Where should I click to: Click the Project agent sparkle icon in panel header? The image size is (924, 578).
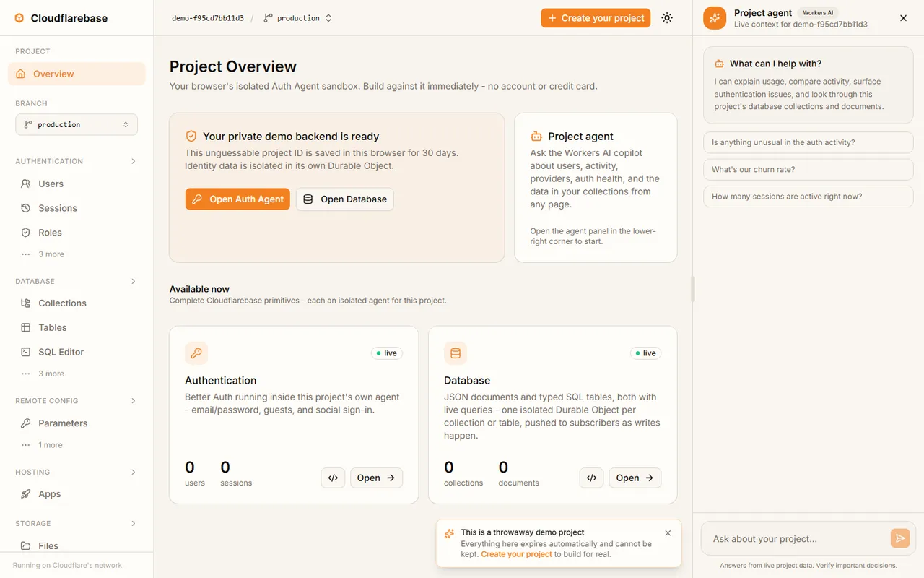(x=715, y=18)
